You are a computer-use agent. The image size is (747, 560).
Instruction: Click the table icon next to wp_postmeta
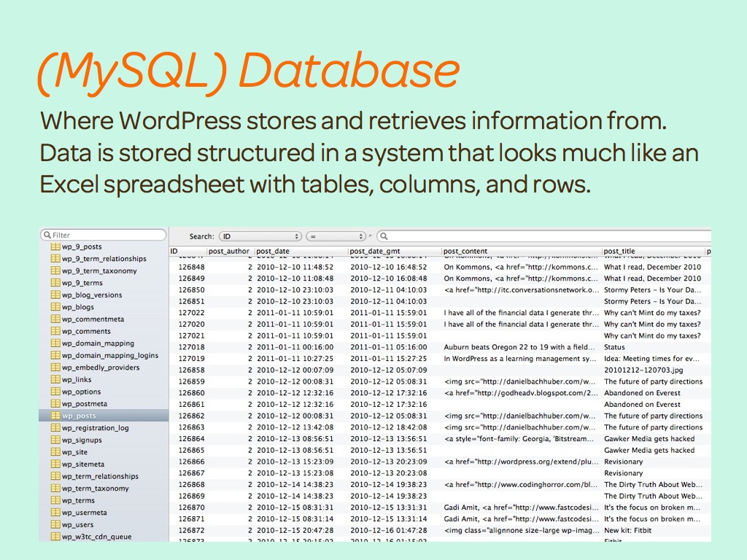(x=55, y=404)
